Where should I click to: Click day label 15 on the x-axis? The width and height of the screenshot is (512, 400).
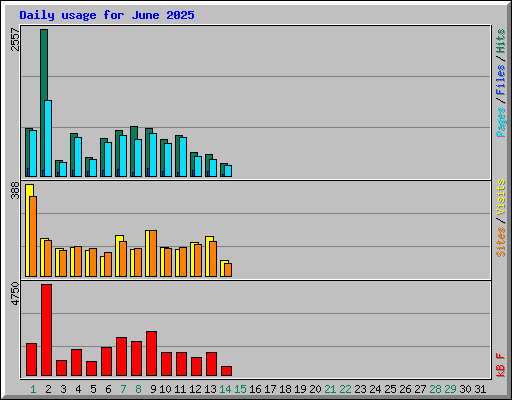240,389
